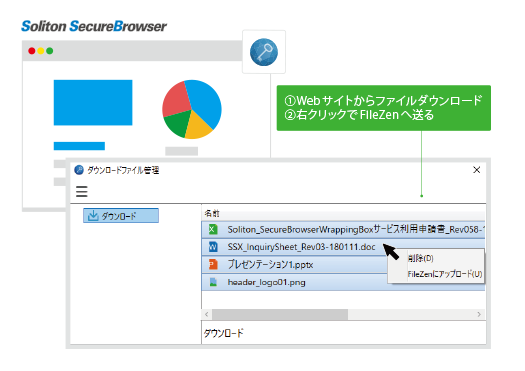Click the pie chart in browser mockup
The image size is (525, 371).
(192, 109)
